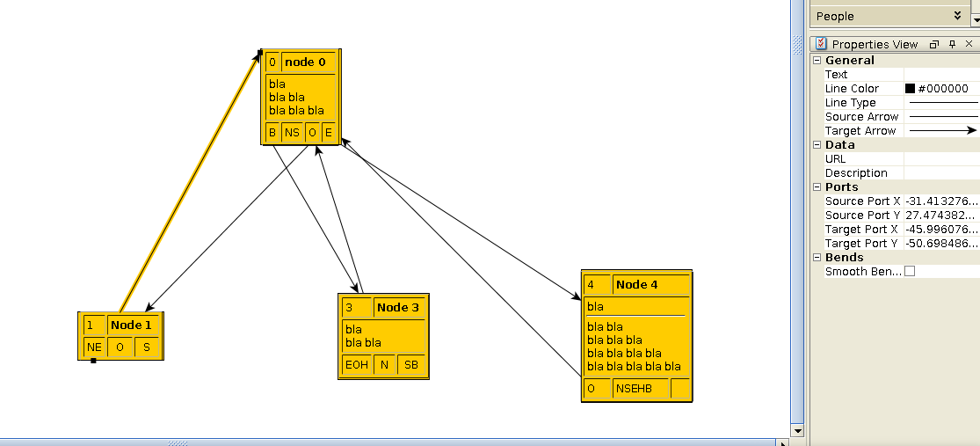Enable the Smooth Bends checkbox
Screen dimensions: 980x446
[x=910, y=272]
